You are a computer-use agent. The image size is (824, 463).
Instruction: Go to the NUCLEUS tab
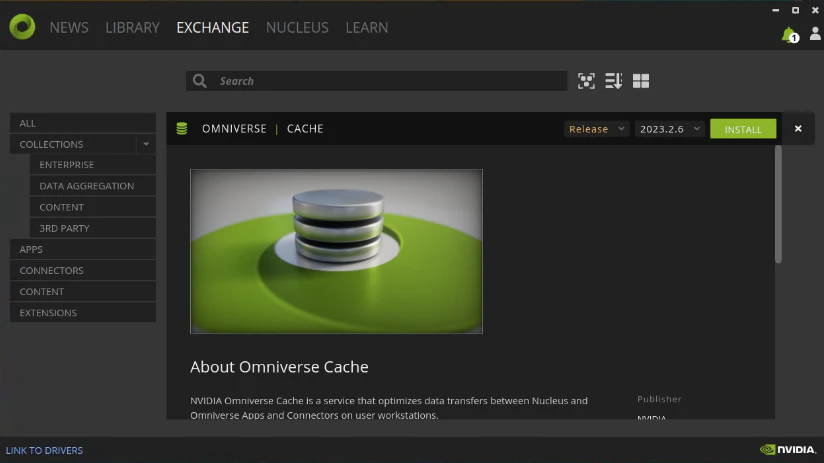coord(297,27)
